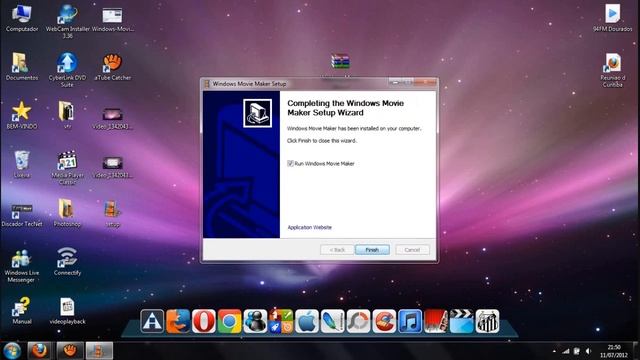The image size is (640, 360).
Task: Select the sfx folder desktop icon
Action: pyautogui.click(x=67, y=115)
